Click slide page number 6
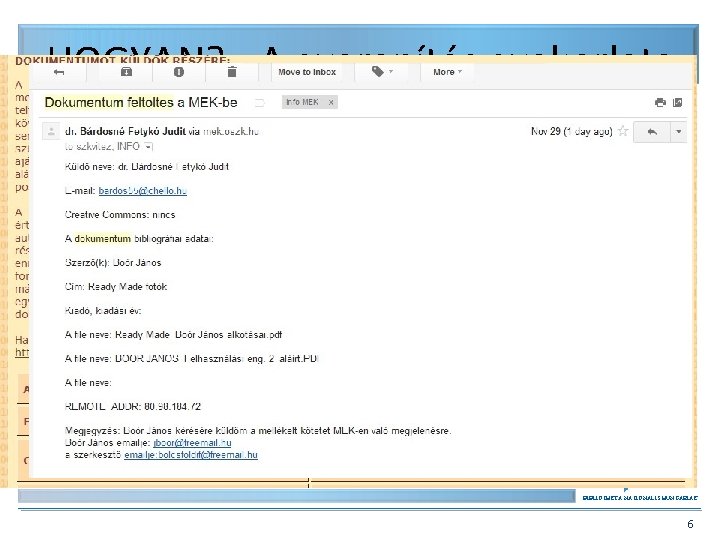Image resolution: width=720 pixels, height=540 pixels. click(x=690, y=524)
